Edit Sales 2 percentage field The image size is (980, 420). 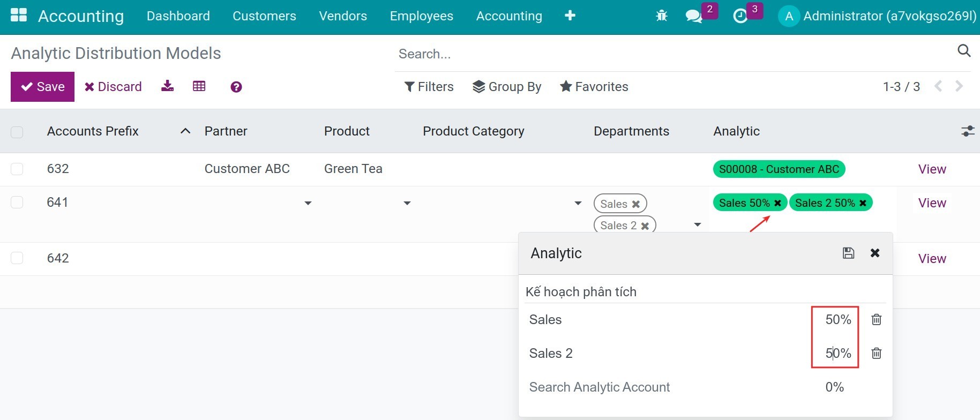pos(838,354)
